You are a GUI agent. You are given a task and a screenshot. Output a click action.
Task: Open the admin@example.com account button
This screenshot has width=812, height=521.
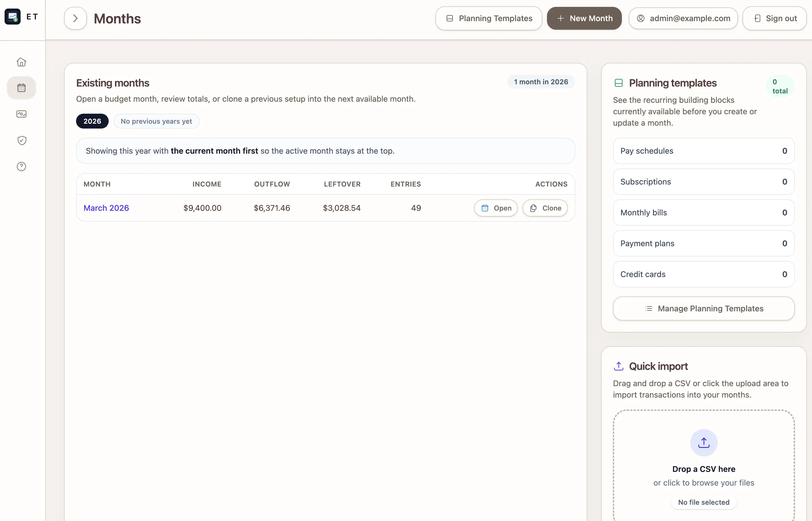[683, 18]
